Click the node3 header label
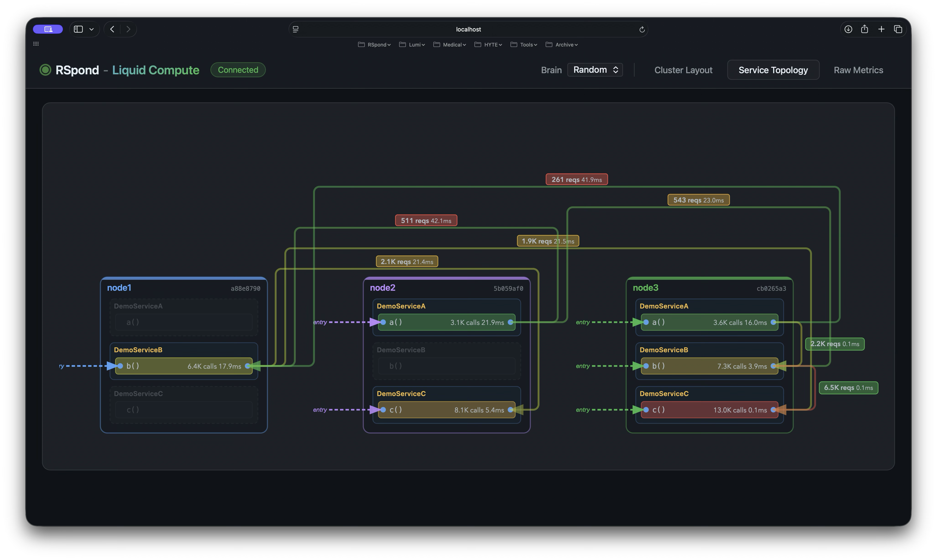Screen dimensions: 937x560 (645, 288)
